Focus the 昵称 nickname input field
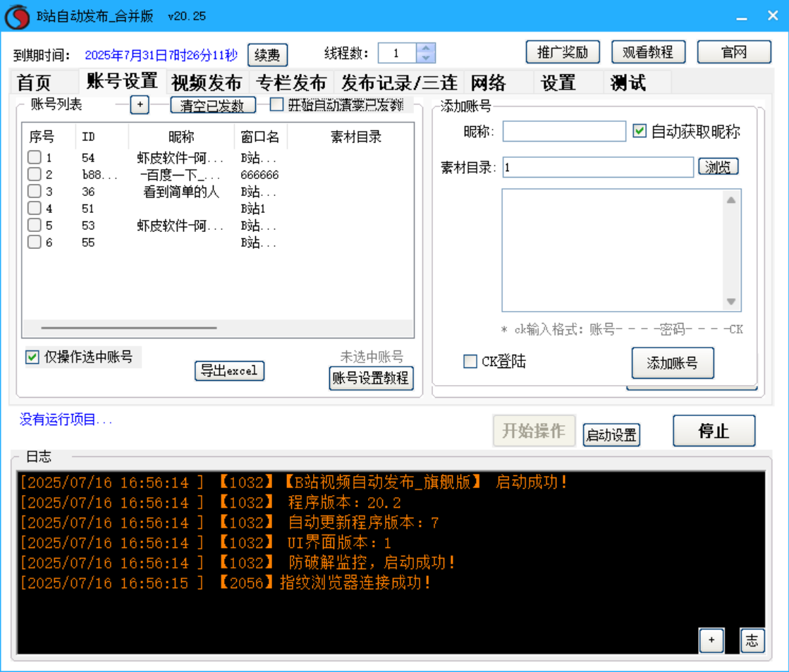Screen dimensions: 789x672 pos(564,131)
